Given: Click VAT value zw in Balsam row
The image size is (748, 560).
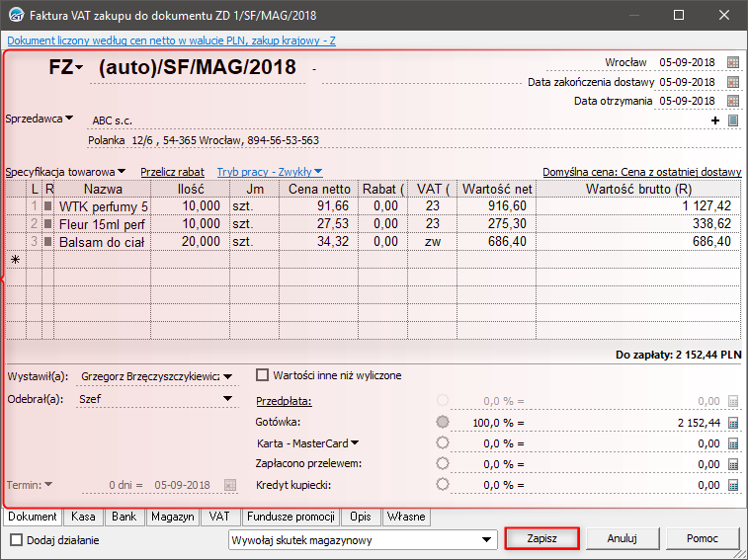Looking at the screenshot, I should pyautogui.click(x=432, y=242).
